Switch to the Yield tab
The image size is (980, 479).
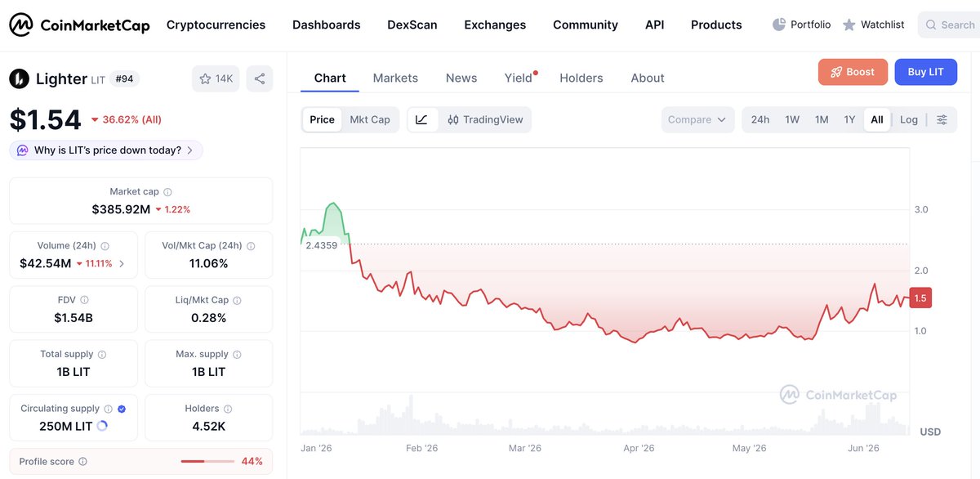click(519, 78)
